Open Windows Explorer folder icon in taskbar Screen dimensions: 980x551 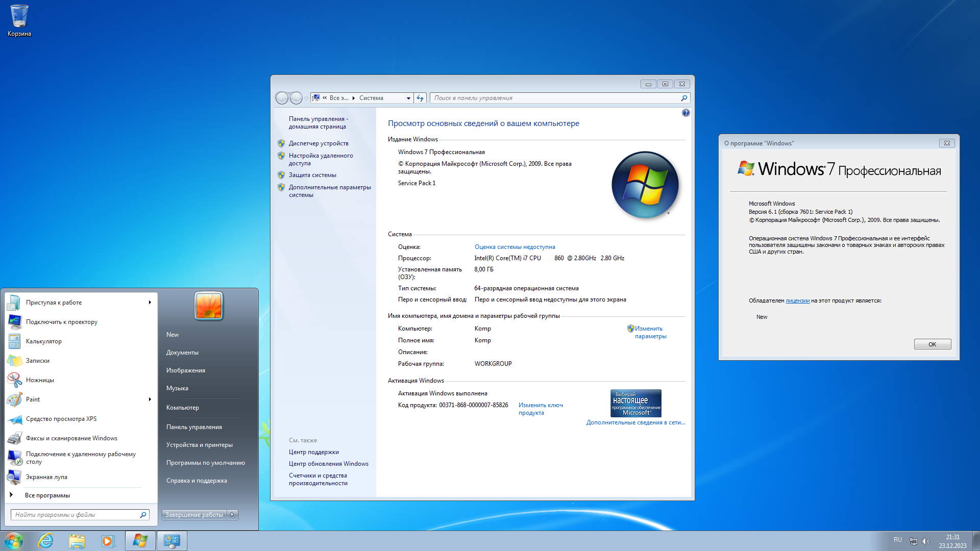coord(77,541)
